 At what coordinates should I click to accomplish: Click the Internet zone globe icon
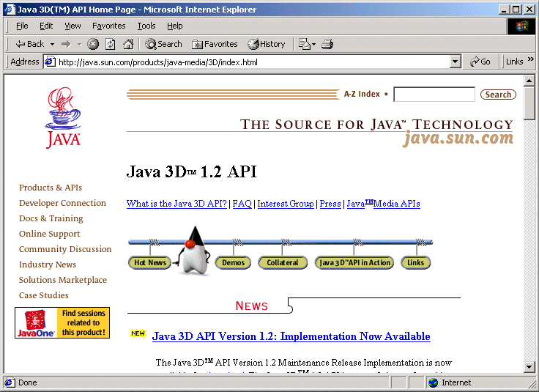434,382
